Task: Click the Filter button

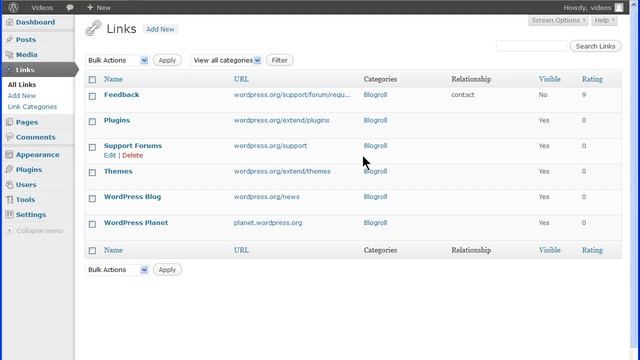Action: pyautogui.click(x=280, y=60)
